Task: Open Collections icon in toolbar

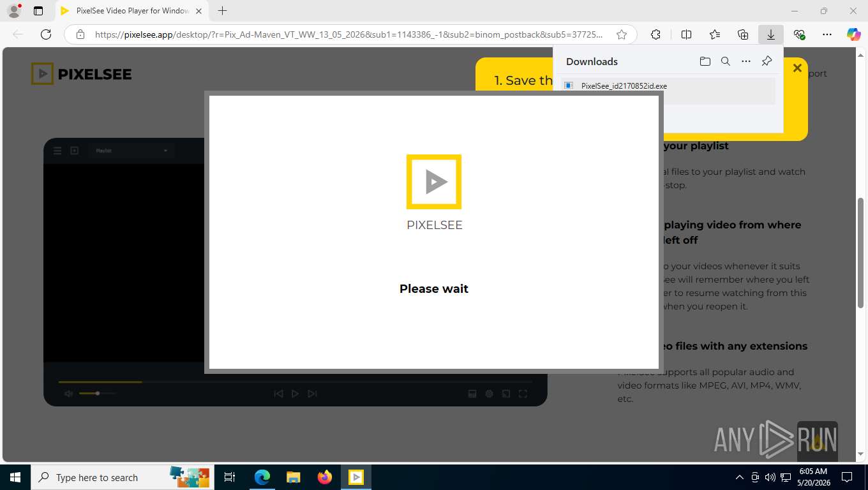Action: tap(743, 34)
